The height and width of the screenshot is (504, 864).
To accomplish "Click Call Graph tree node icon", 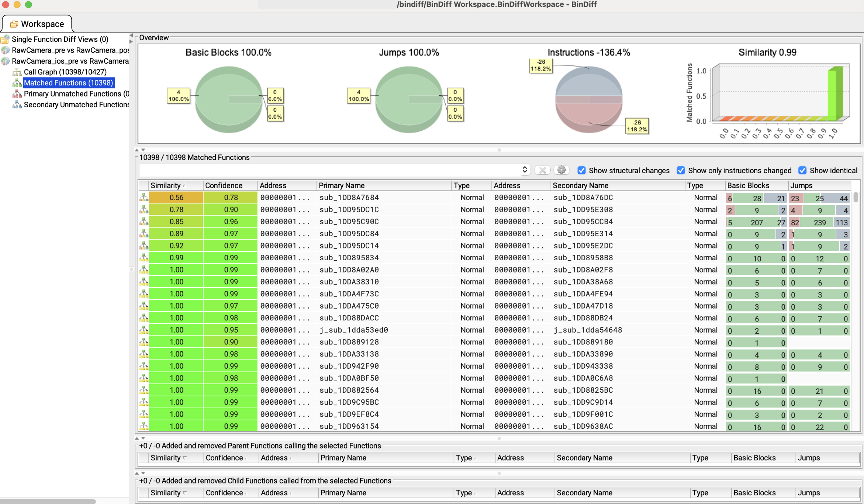I will [17, 72].
